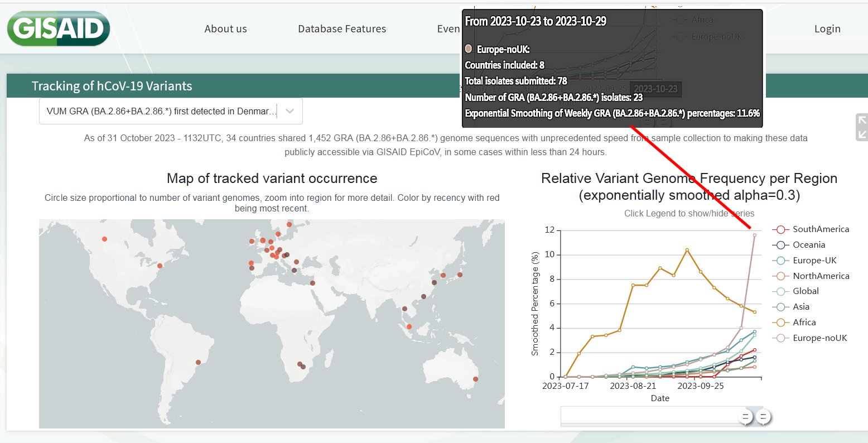Click the variant circle over Brazil on map
The height and width of the screenshot is (443, 868).
198,363
